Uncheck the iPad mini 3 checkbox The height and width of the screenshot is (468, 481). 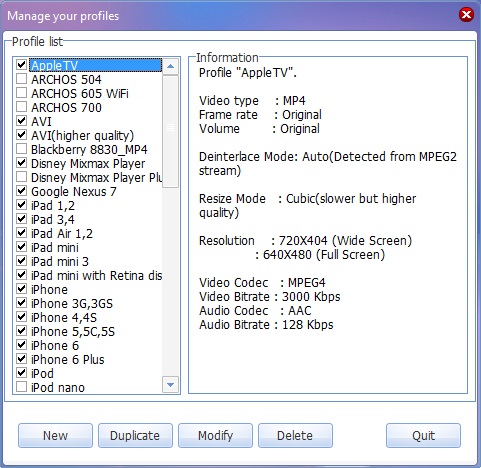coord(22,261)
